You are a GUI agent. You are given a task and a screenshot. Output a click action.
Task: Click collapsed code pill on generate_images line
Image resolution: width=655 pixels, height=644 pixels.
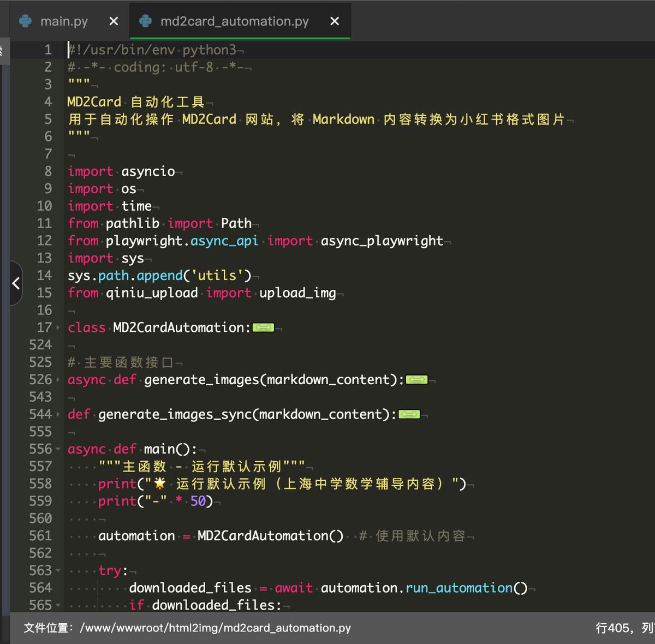(x=417, y=379)
